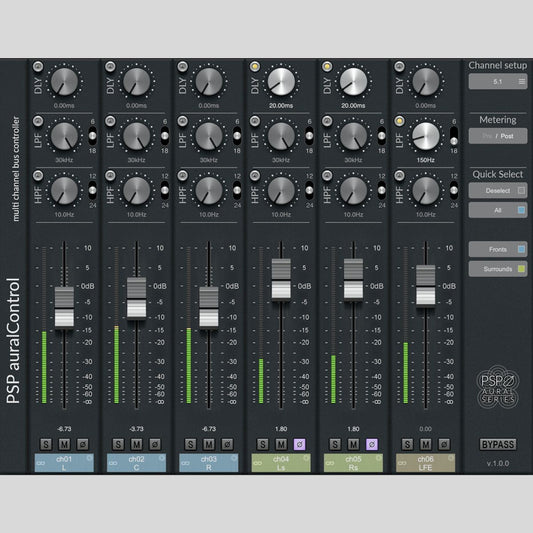
Task: Enable delay on channel ch01
Action: [38, 66]
